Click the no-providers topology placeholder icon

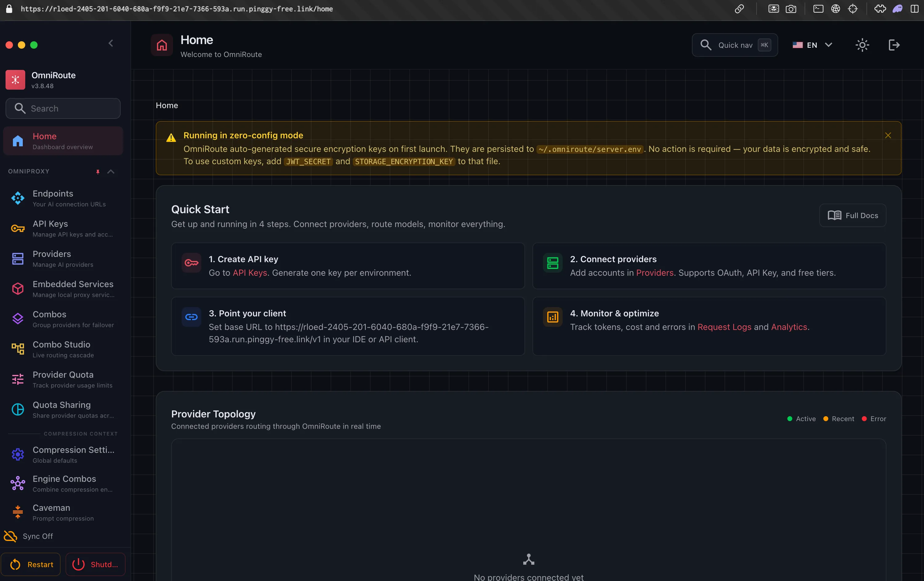tap(528, 559)
